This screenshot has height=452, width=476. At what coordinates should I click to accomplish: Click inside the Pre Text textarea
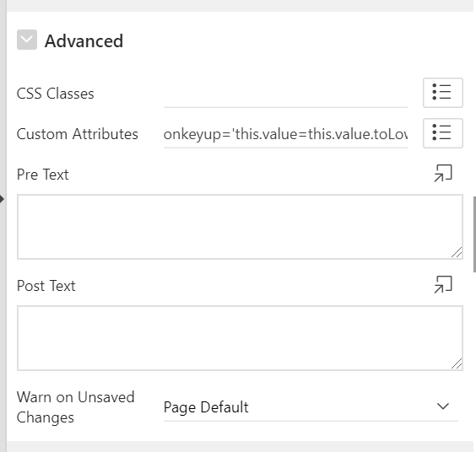pyautogui.click(x=240, y=227)
